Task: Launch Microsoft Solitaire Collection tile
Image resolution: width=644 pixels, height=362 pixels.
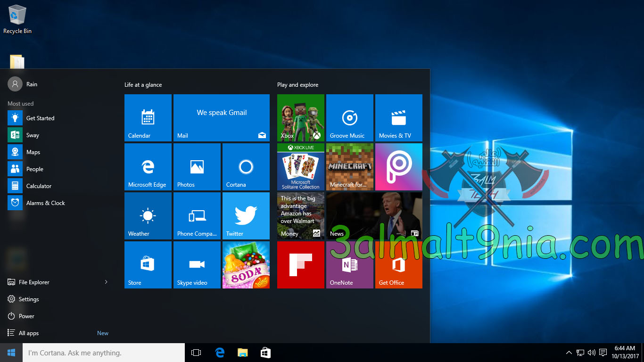Action: point(301,167)
